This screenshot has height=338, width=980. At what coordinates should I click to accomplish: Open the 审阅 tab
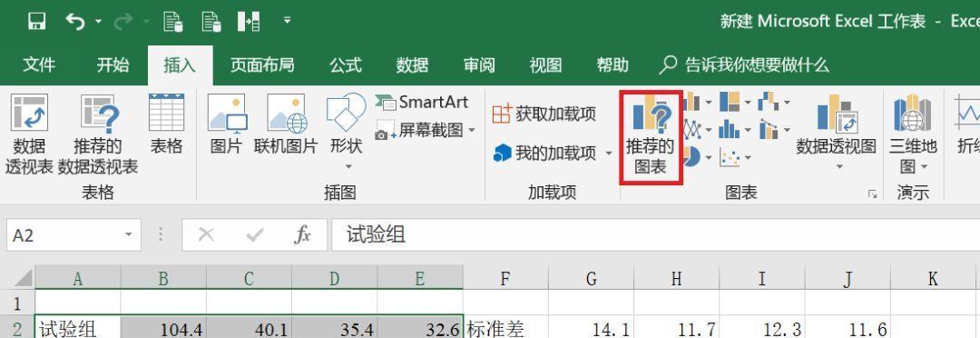coord(479,65)
